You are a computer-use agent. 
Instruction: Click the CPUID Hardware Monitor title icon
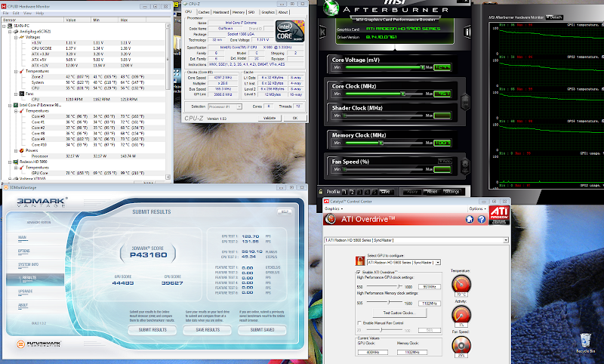click(4, 6)
